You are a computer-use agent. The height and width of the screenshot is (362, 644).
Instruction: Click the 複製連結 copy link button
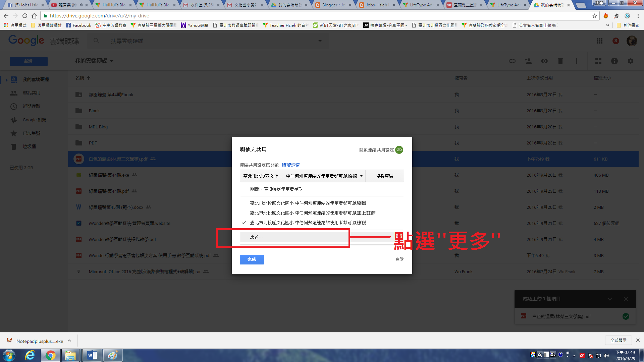pyautogui.click(x=384, y=176)
